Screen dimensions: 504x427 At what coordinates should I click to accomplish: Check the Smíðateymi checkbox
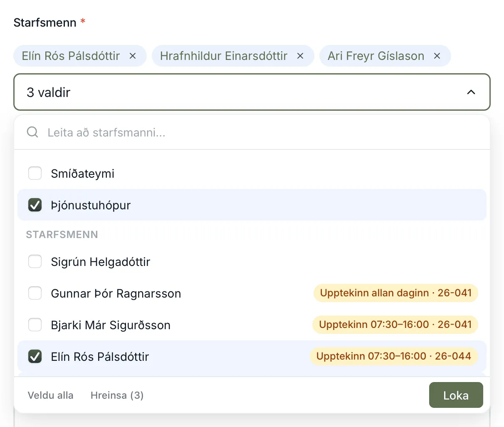point(35,173)
